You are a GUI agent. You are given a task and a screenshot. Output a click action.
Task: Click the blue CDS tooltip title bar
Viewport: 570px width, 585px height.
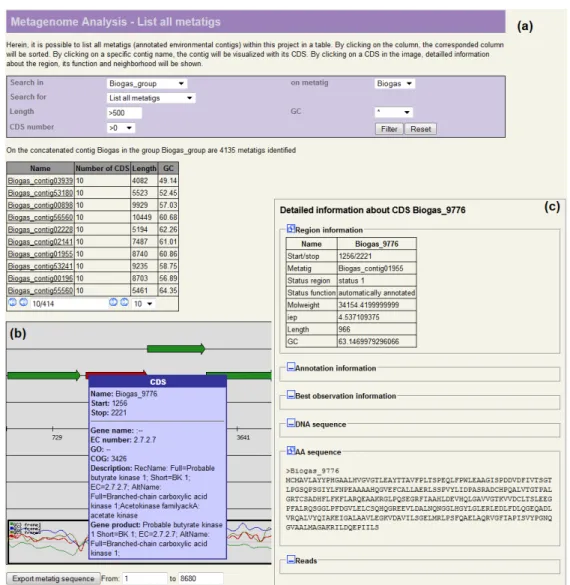(157, 382)
